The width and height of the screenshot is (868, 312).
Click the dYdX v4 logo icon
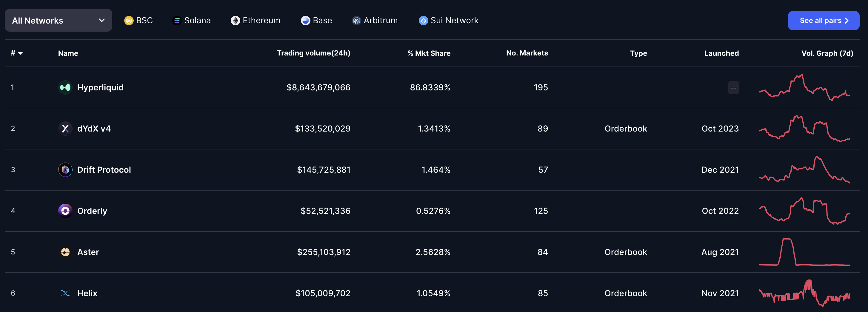tap(65, 129)
